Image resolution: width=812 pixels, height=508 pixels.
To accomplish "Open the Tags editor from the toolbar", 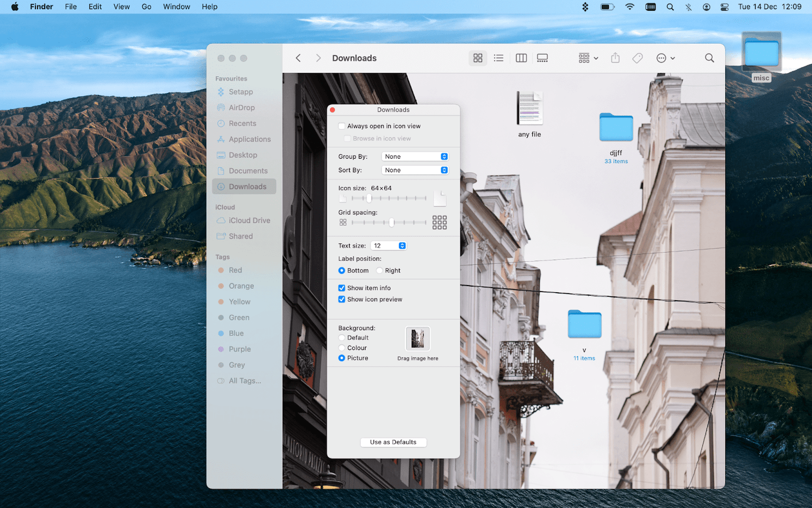I will tap(637, 58).
